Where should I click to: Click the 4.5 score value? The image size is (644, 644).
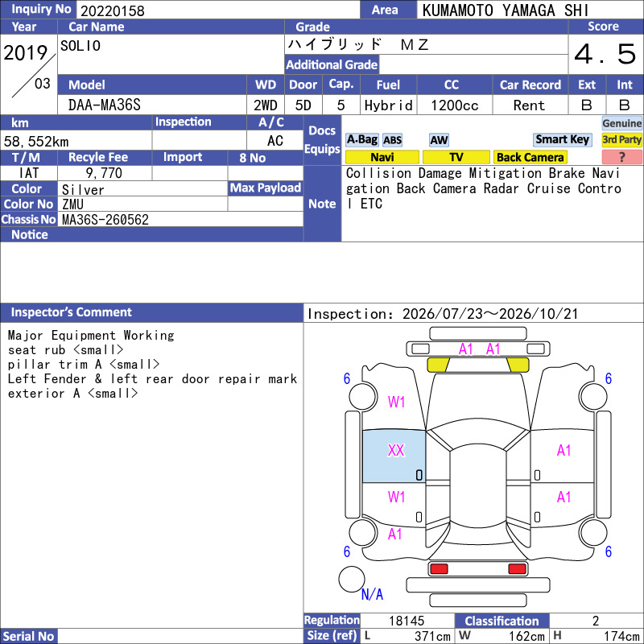pos(605,54)
